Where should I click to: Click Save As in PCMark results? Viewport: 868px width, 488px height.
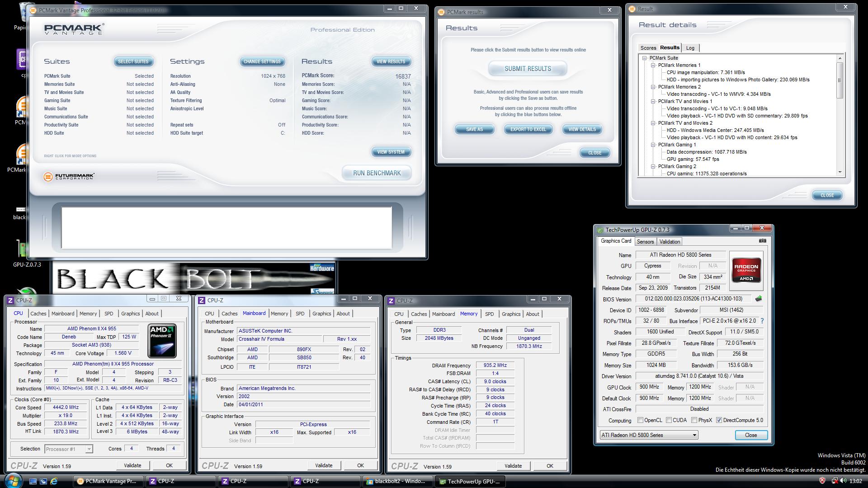click(x=474, y=129)
